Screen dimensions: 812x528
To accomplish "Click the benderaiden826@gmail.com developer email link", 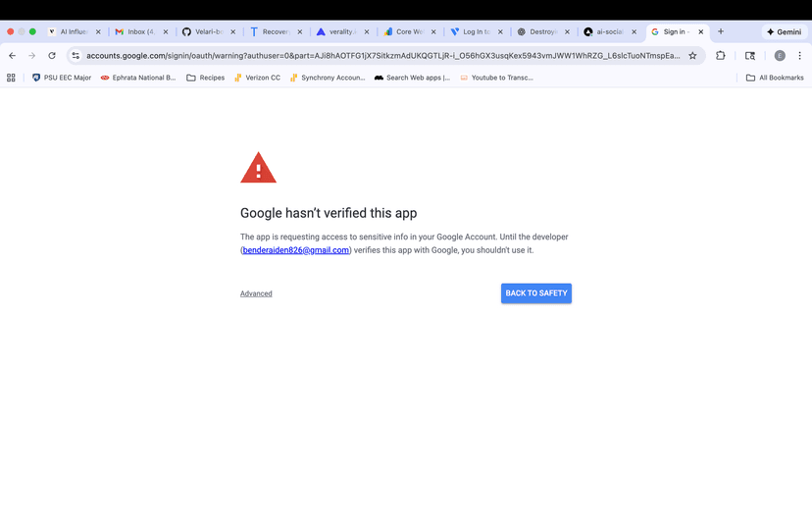I will point(296,250).
